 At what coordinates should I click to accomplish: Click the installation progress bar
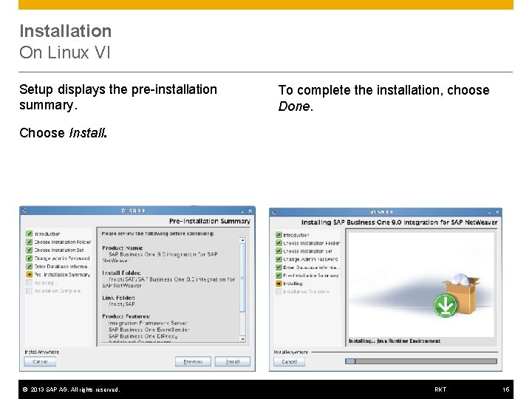click(421, 361)
